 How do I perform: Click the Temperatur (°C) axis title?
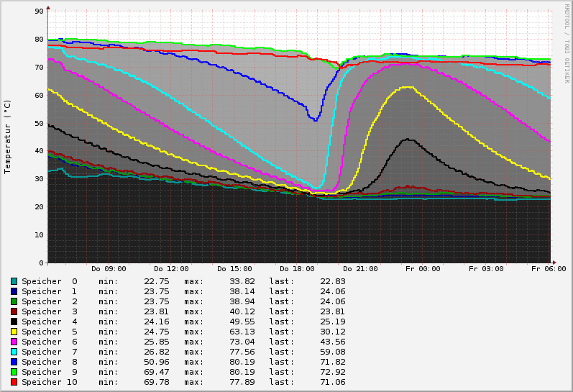[x=8, y=136]
